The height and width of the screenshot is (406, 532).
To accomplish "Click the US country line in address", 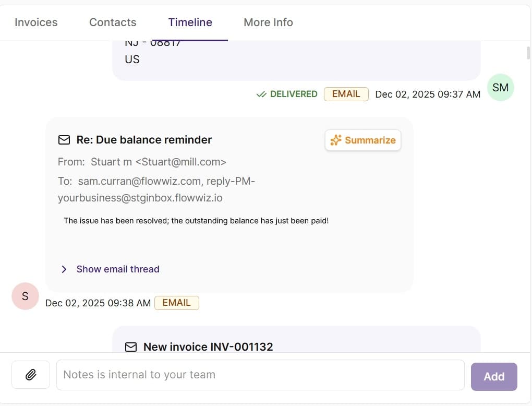I will tap(132, 59).
